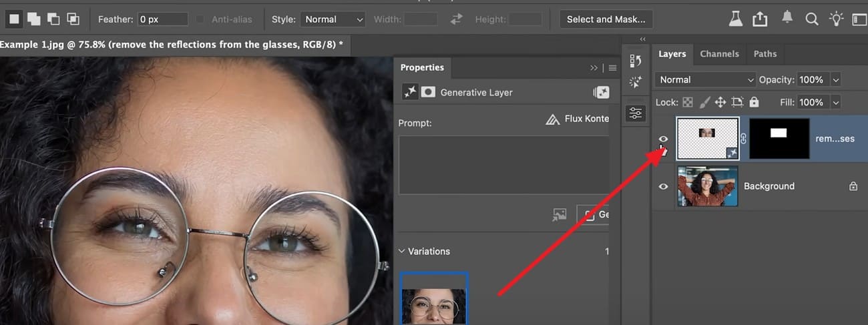Choose Subtract from selection icon

[x=53, y=19]
